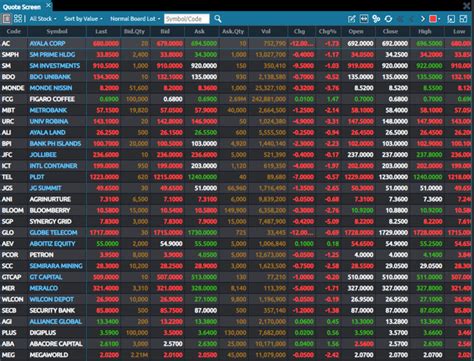Open the JOLLIBEE symbol link

(x=43, y=155)
